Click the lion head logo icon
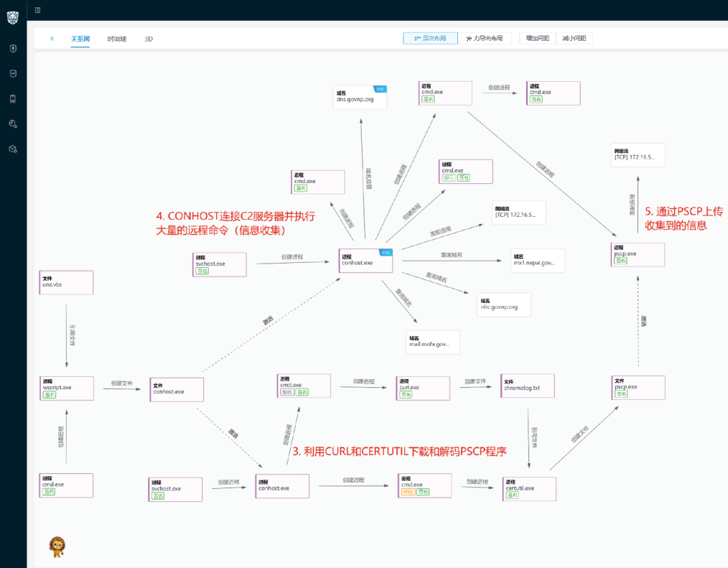Screen dimensions: 728x568 coord(13,17)
